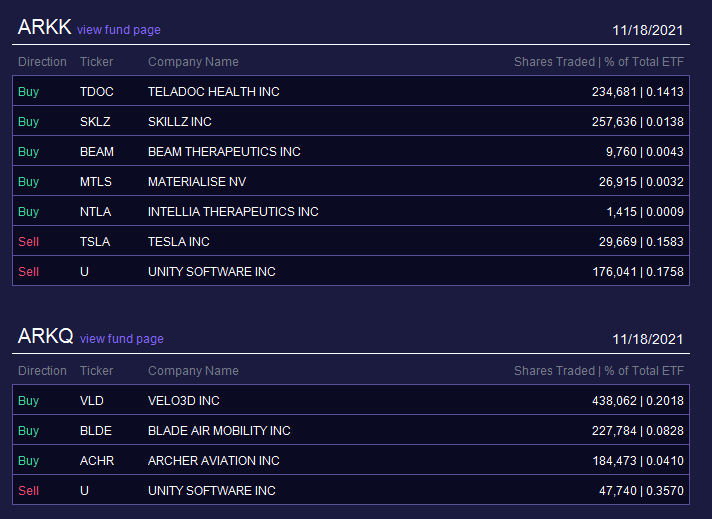712x519 pixels.
Task: Click the SKLZ ticker in ARKK table
Action: coord(95,122)
